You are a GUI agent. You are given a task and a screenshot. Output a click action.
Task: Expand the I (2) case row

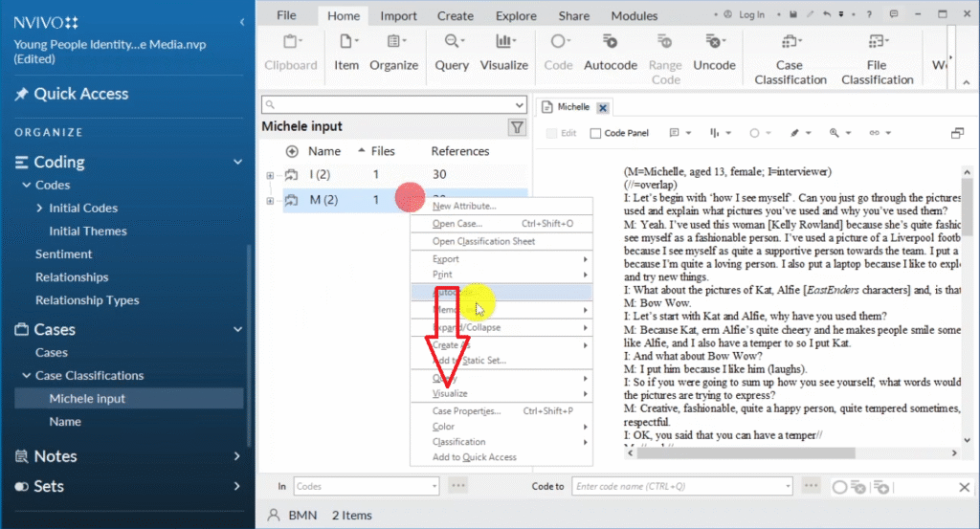click(x=270, y=175)
